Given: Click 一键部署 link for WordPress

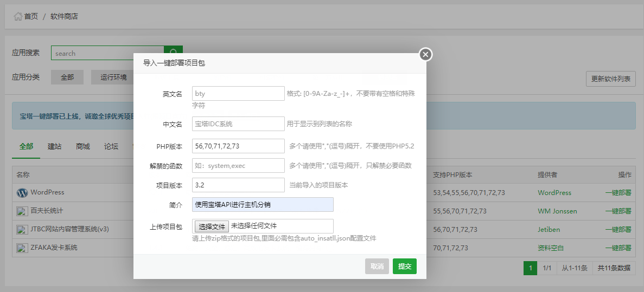Looking at the screenshot, I should 618,193.
